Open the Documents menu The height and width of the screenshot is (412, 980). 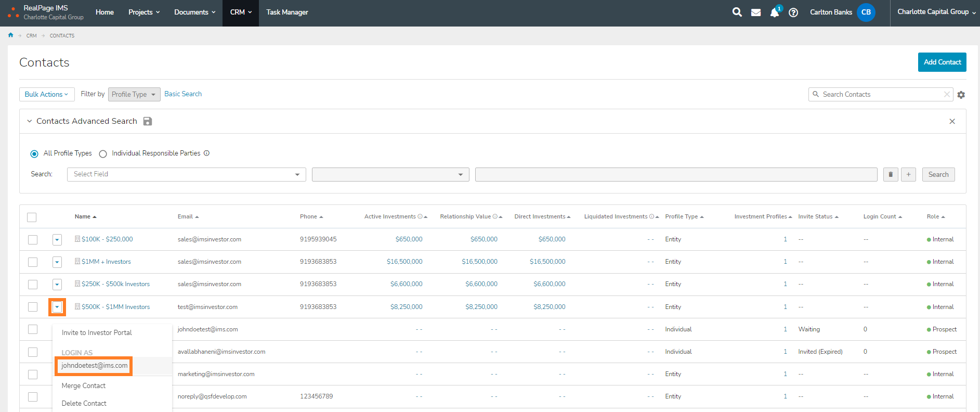[x=194, y=12]
